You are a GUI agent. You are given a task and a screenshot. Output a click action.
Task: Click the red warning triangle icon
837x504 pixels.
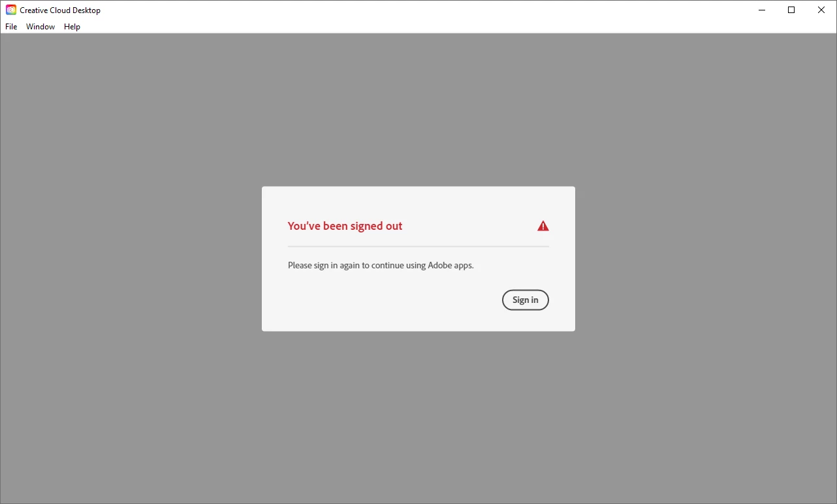pyautogui.click(x=543, y=226)
